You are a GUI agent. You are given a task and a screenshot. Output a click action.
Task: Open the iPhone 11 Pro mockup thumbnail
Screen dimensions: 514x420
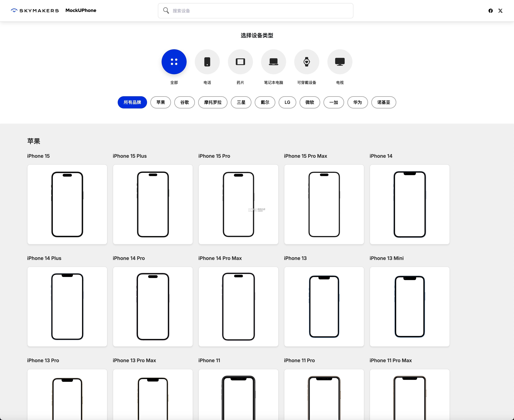[324, 395]
